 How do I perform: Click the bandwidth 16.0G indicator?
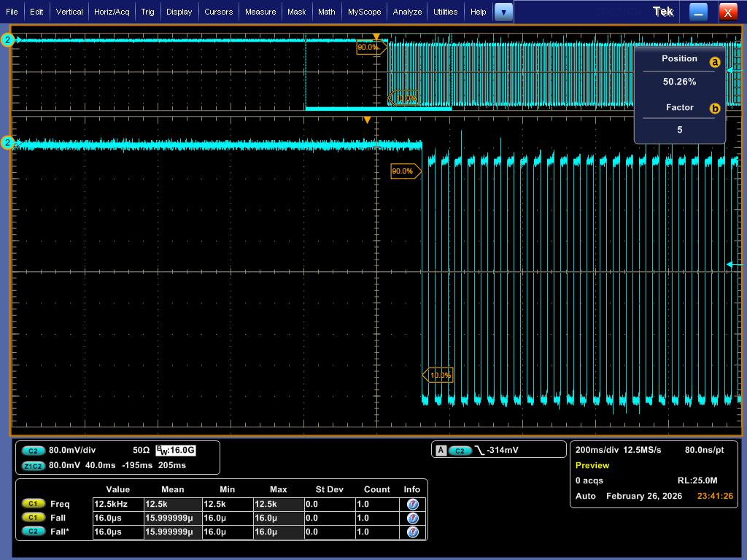coord(175,451)
